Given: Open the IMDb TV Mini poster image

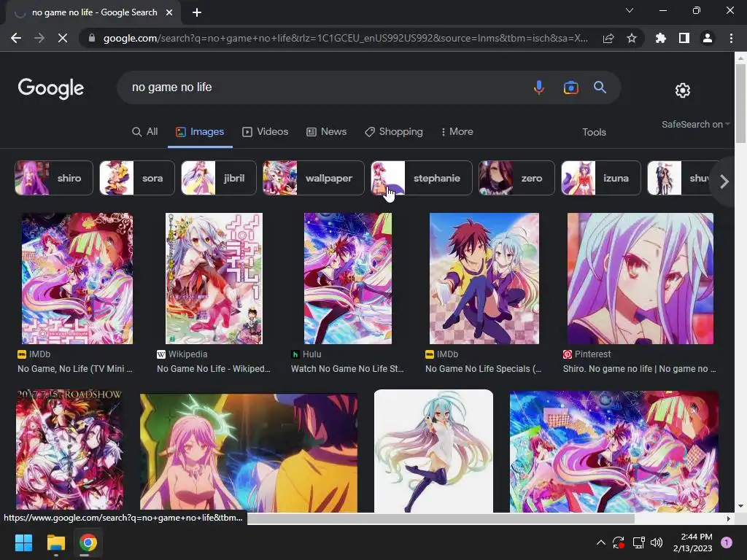Looking at the screenshot, I should pos(77,279).
